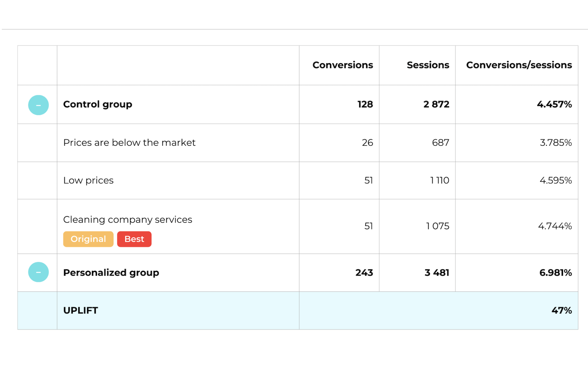
Task: Click the 2 872 control sessions value
Action: [x=436, y=105]
